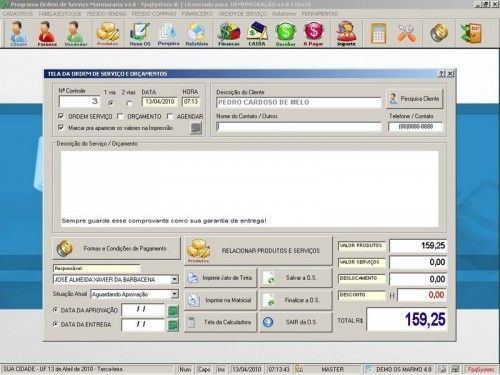Click the Telefone / Contato field
The image size is (500, 375).
pyautogui.click(x=415, y=127)
